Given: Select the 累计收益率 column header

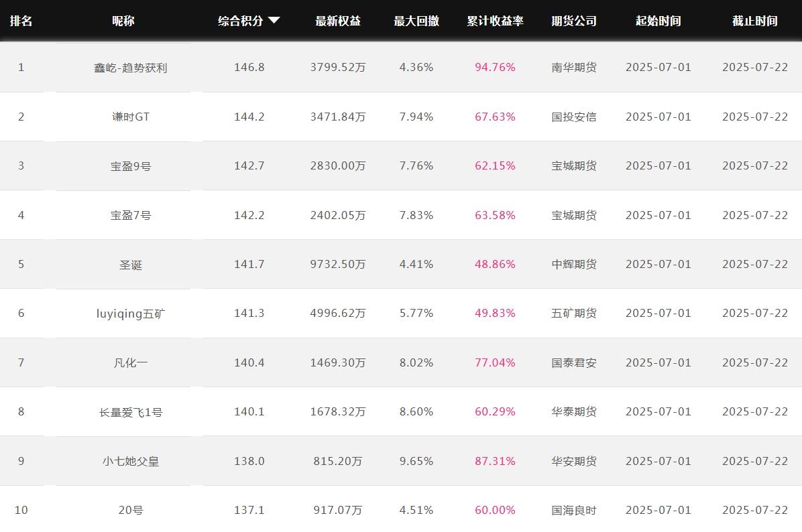Looking at the screenshot, I should tap(495, 21).
